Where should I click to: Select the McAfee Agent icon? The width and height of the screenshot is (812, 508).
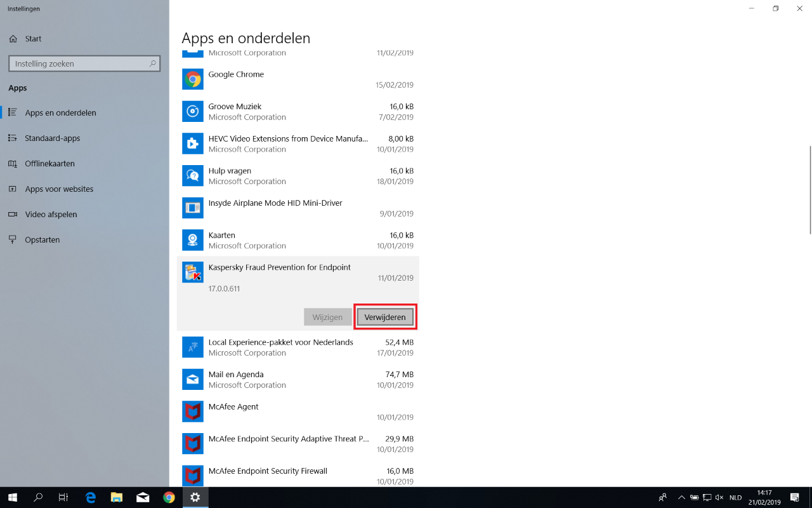point(193,411)
